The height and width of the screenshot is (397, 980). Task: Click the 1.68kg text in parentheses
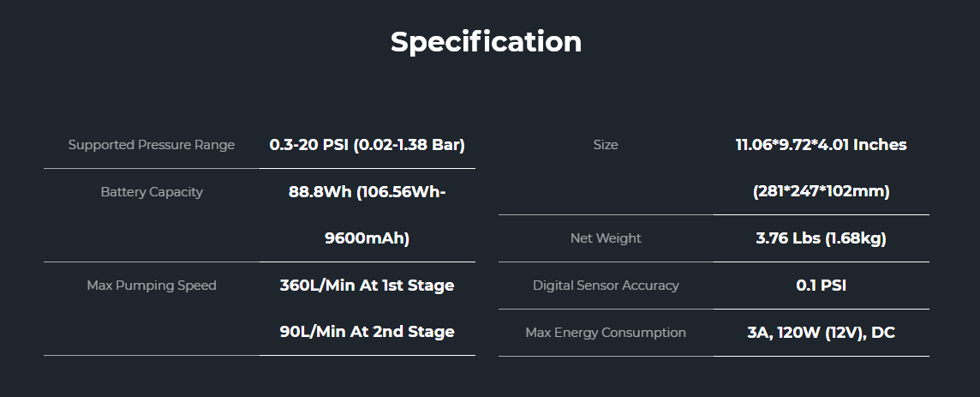tap(855, 238)
